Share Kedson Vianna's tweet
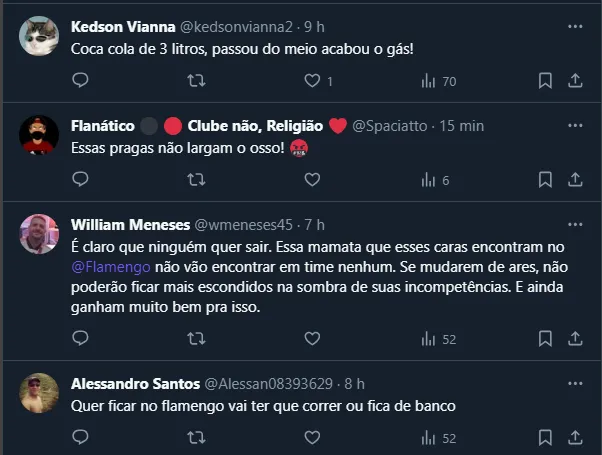Viewport: 602px width, 455px height. pos(575,81)
